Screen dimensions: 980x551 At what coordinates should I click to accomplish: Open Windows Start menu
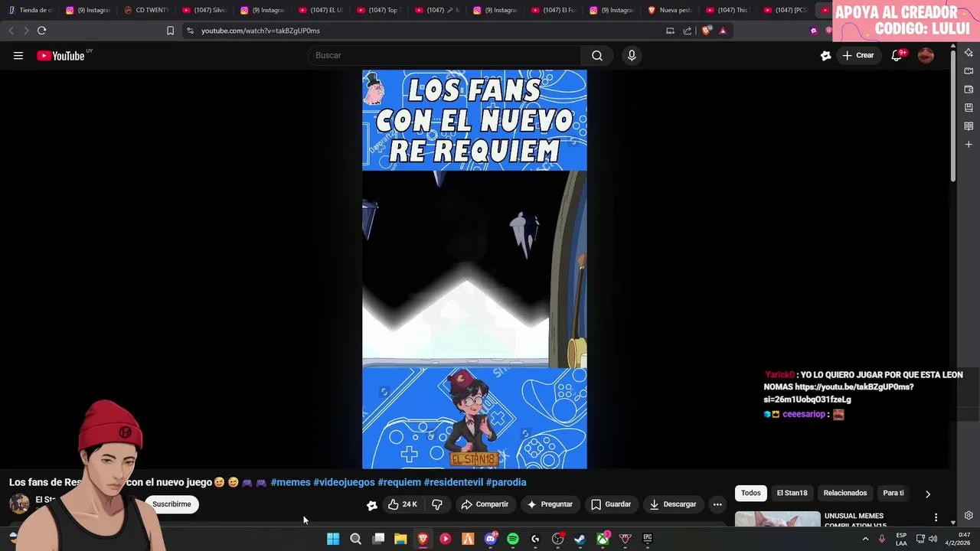tap(333, 539)
